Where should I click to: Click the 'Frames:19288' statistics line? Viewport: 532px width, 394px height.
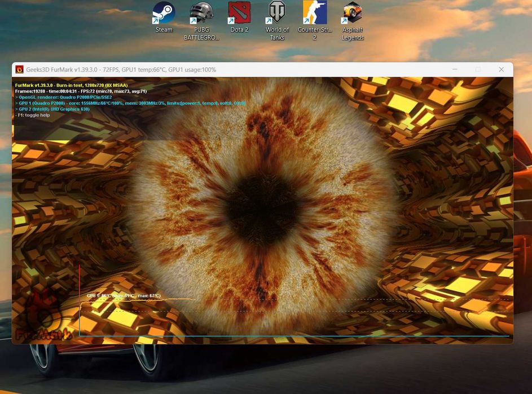81,91
